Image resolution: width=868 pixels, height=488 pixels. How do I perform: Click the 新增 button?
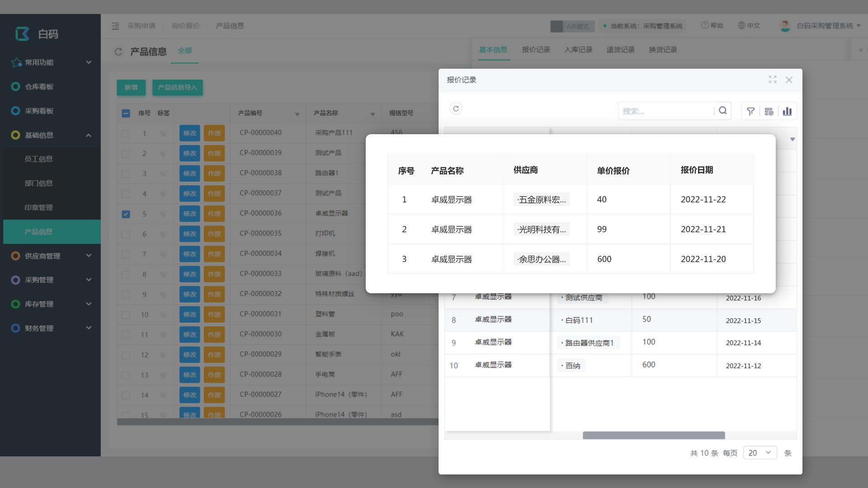[131, 88]
